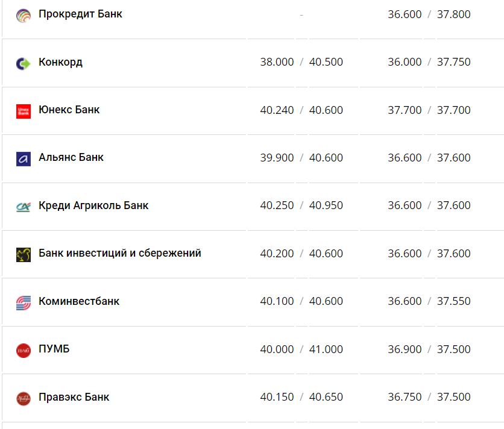Click Конкорд rate 36.000 / 37.750
The image size is (504, 429).
coord(429,62)
